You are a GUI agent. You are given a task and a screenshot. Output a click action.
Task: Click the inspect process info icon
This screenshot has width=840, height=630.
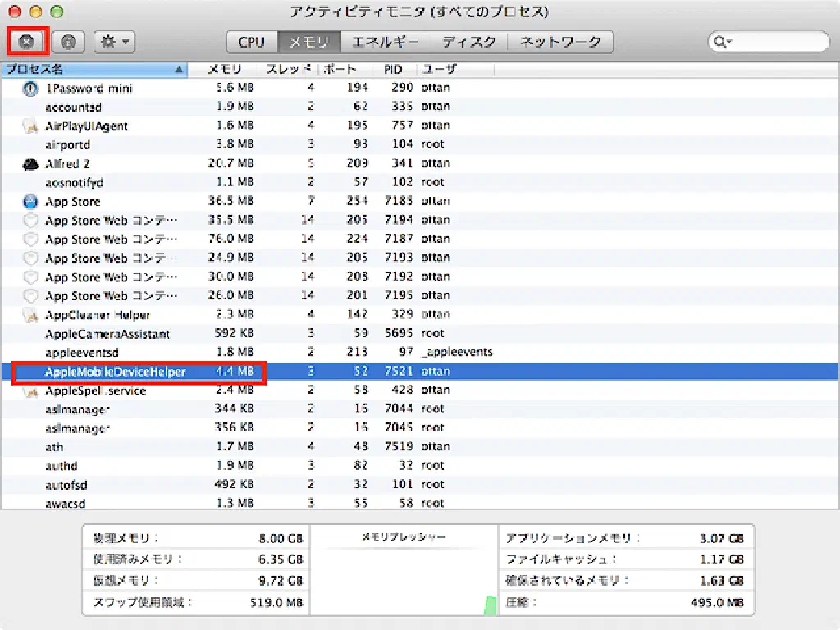click(x=69, y=42)
